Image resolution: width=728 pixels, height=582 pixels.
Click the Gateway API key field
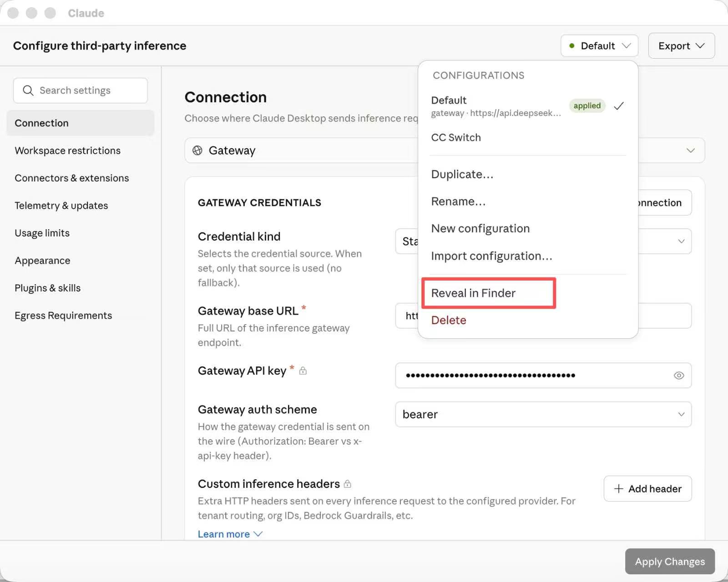tap(543, 376)
